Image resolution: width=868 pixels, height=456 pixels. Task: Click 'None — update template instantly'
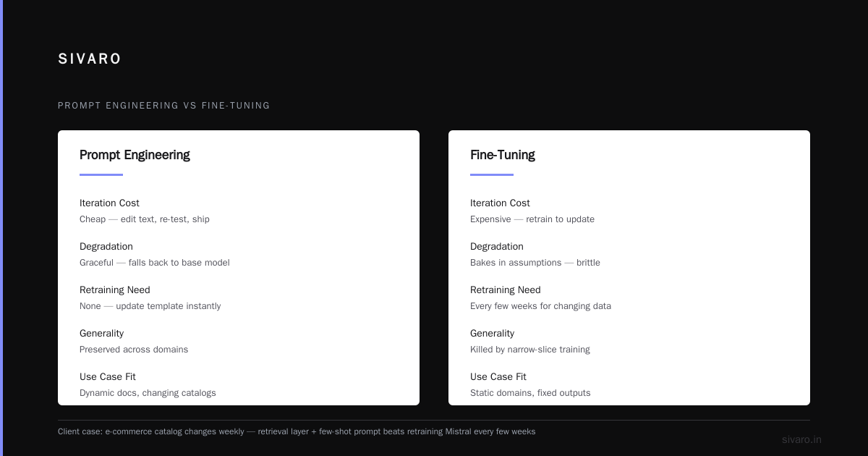tap(150, 306)
